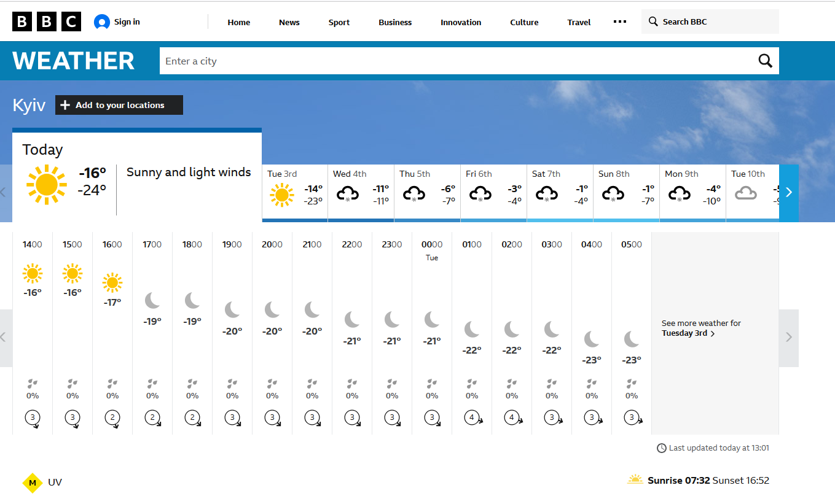835x504 pixels.
Task: Select the Fri 6th forecast tab
Action: 494,193
